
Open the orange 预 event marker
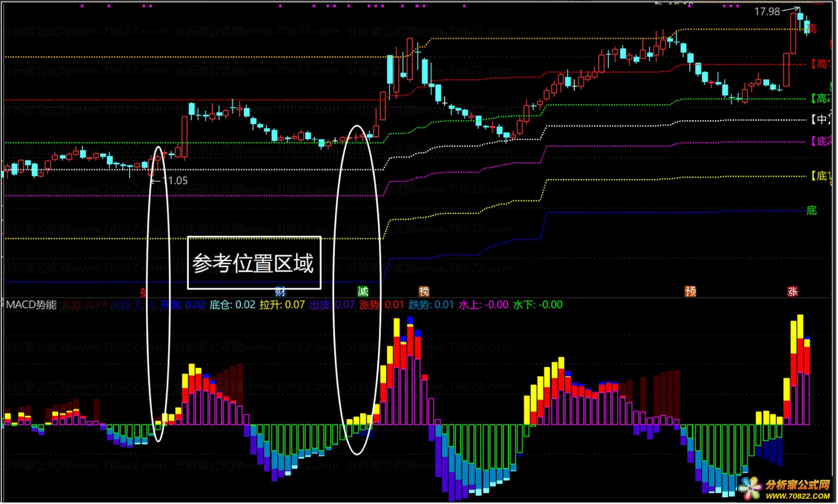[690, 291]
